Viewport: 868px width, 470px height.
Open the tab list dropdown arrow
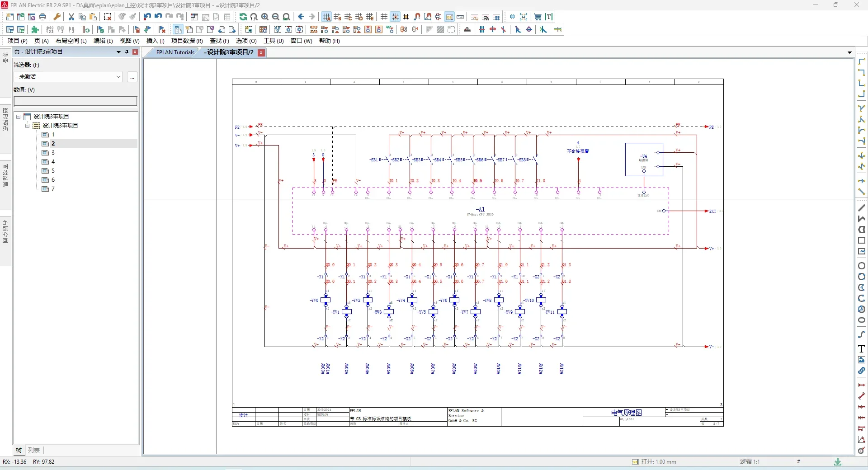tap(849, 53)
